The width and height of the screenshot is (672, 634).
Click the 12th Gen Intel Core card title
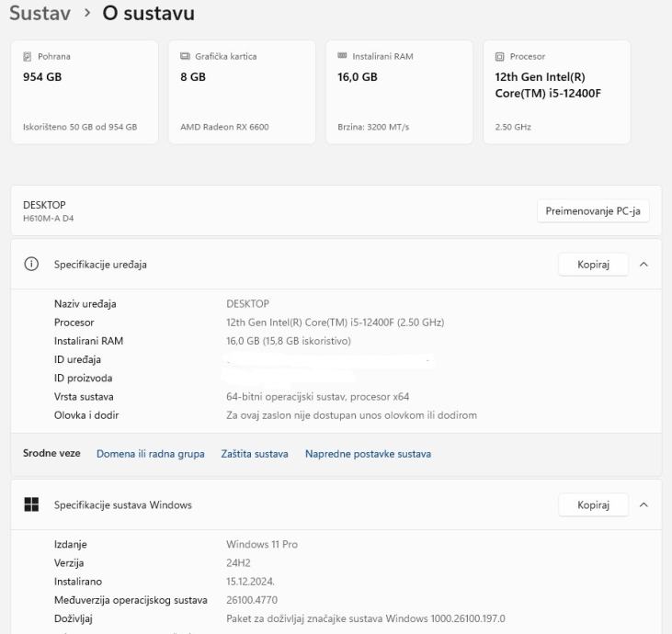(547, 86)
